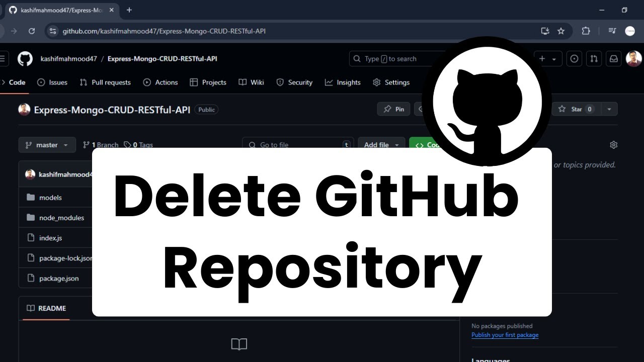The width and height of the screenshot is (644, 362).
Task: Expand the create-new dropdown caret in header
Action: (x=554, y=59)
